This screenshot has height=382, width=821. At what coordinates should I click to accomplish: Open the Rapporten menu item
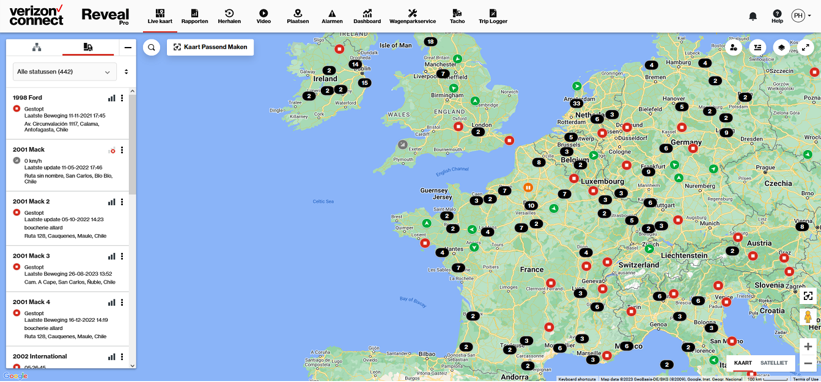point(195,16)
